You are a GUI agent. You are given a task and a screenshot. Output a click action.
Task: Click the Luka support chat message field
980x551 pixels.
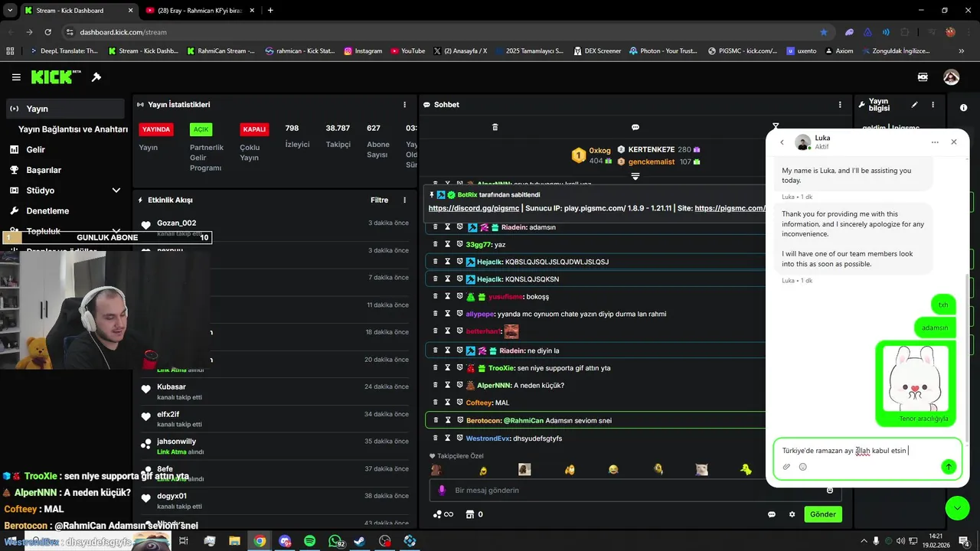click(867, 451)
